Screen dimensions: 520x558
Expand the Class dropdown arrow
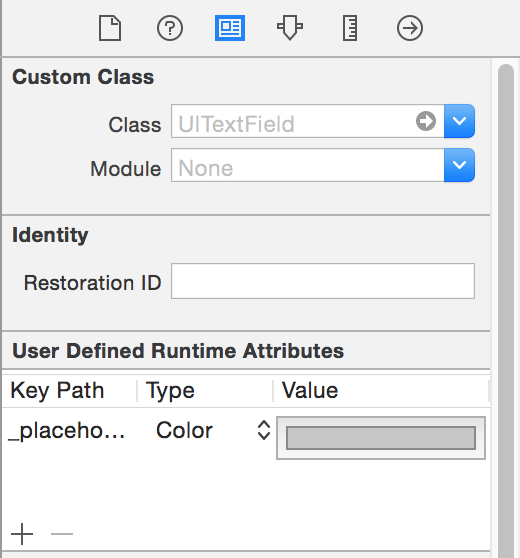(x=459, y=121)
